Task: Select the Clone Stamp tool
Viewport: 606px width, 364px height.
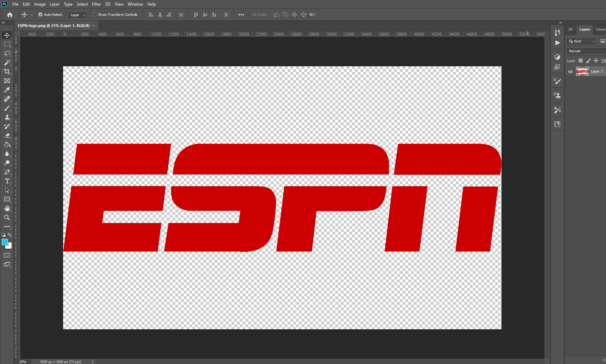Action: (7, 117)
